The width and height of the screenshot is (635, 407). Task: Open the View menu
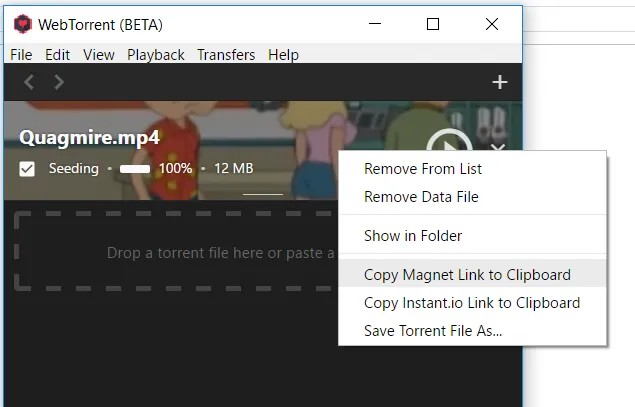click(x=99, y=55)
